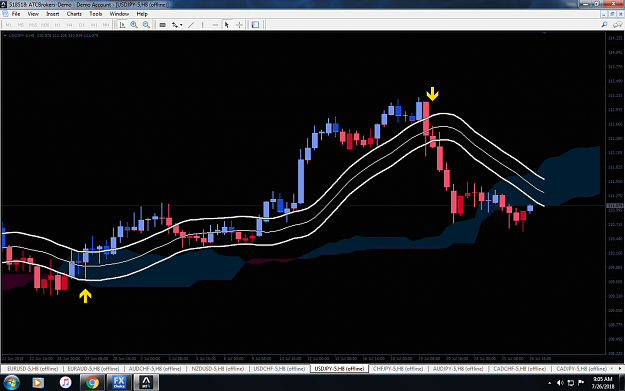Image resolution: width=625 pixels, height=391 pixels.
Task: Click the taskbar clock showing 9:05 AM
Action: click(603, 383)
